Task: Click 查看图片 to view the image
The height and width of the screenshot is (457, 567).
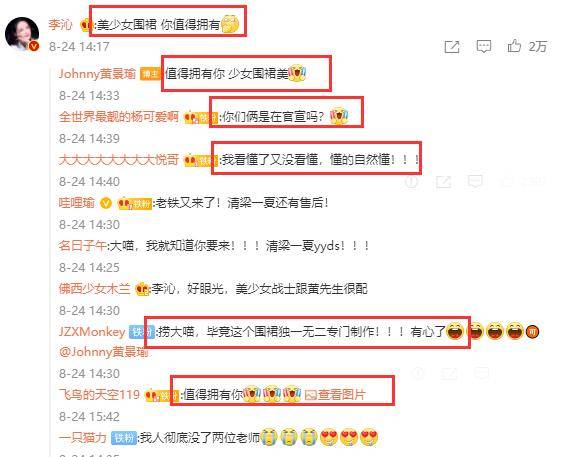Action: click(x=334, y=394)
